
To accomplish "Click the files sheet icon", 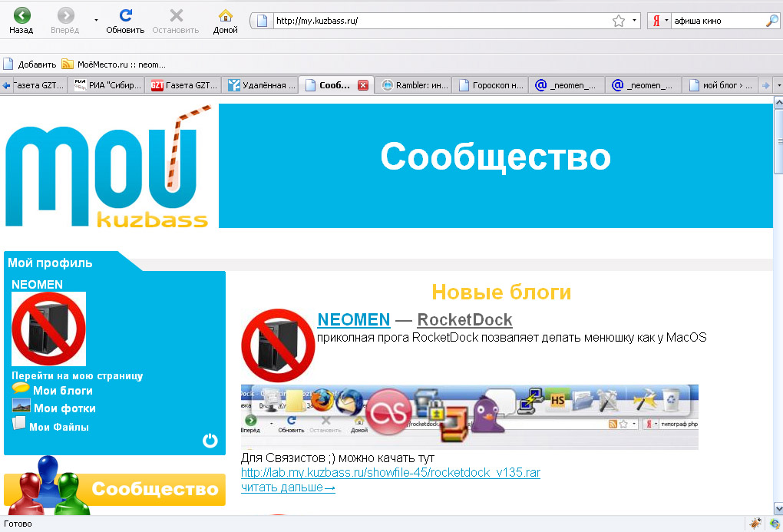I will pos(19,424).
